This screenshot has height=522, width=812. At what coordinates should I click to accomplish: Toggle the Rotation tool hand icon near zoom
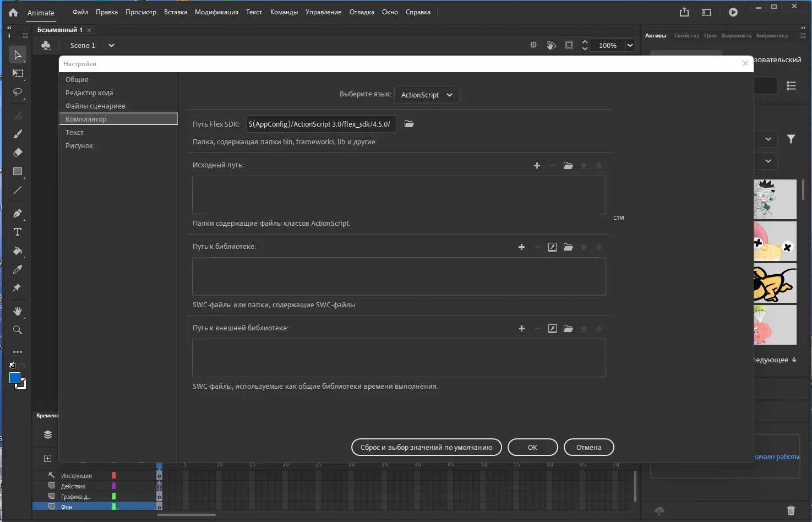click(551, 45)
